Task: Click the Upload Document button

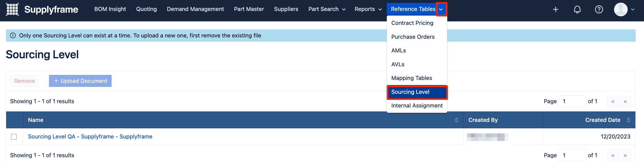Action: (x=80, y=81)
